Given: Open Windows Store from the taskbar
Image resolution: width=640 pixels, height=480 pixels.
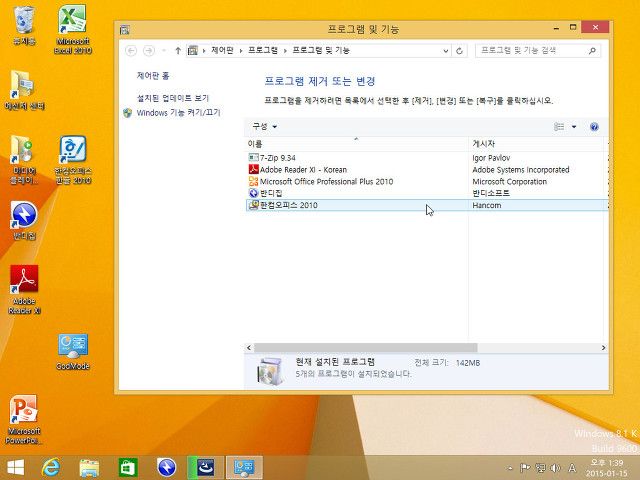Looking at the screenshot, I should tap(128, 467).
